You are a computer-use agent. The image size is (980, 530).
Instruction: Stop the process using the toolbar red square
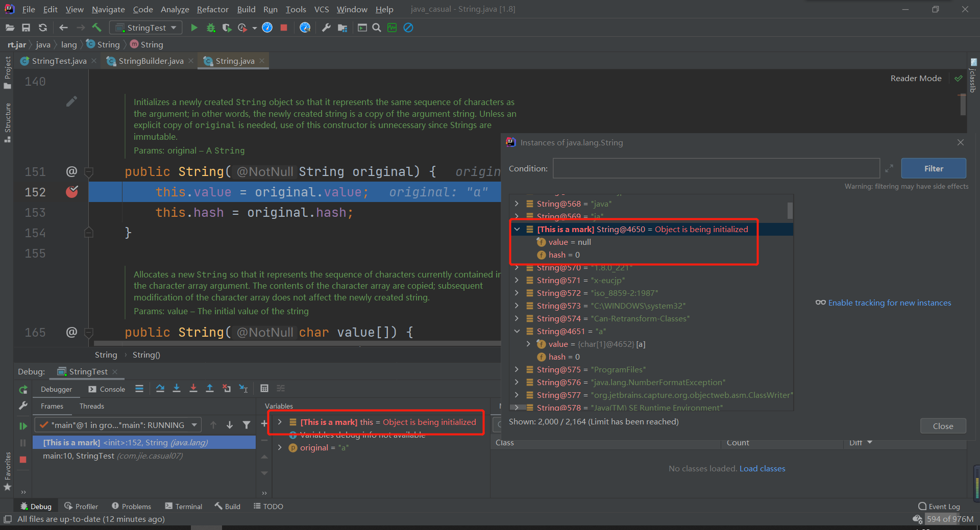[x=284, y=28]
